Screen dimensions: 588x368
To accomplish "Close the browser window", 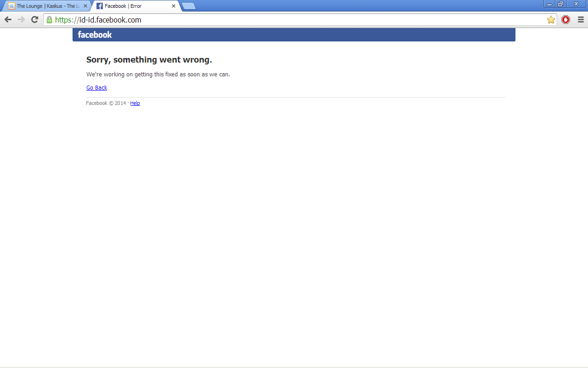I will point(576,4).
